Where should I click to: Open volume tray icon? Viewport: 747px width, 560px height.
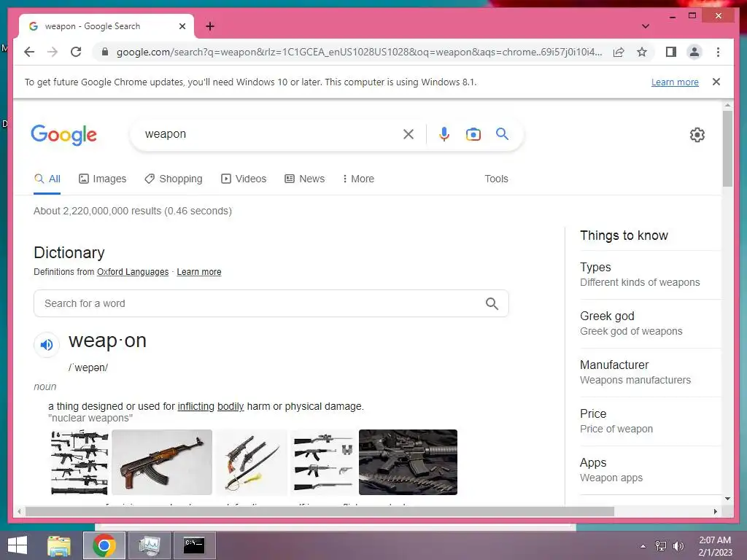(678, 546)
